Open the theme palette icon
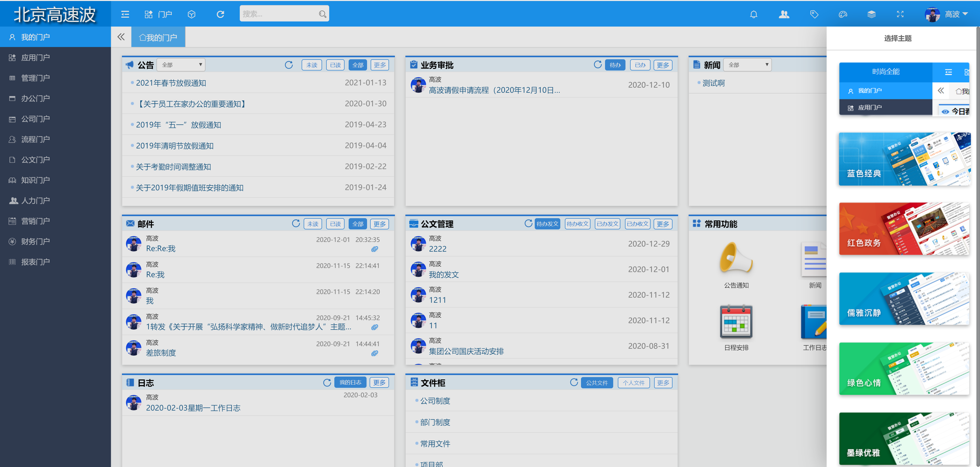Viewport: 980px width, 467px height. point(843,15)
